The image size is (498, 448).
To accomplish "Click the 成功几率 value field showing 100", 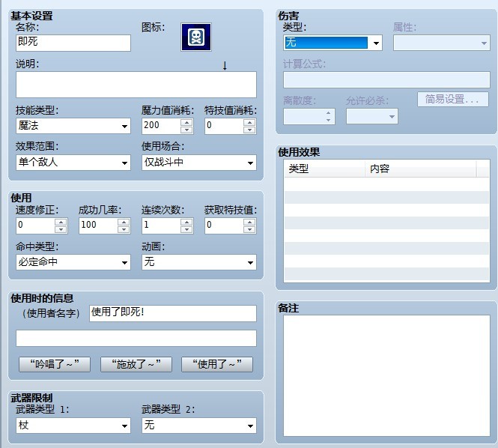I will click(x=98, y=225).
